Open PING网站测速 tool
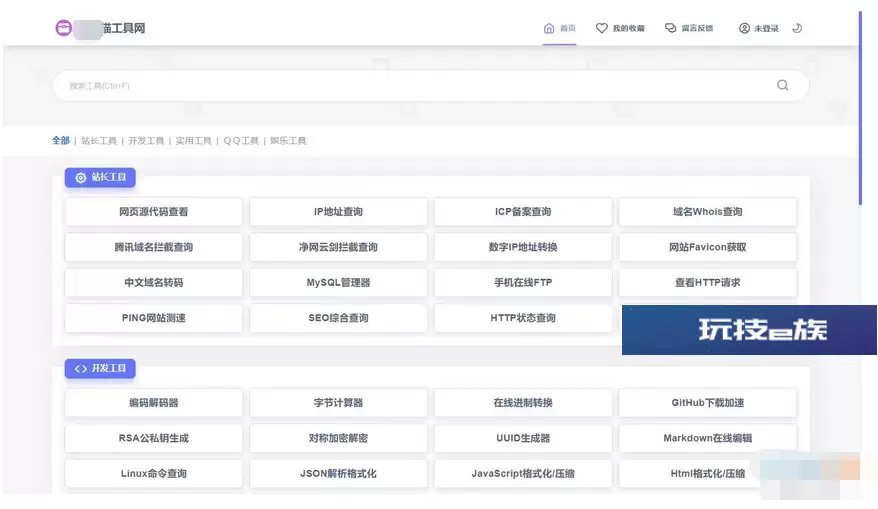878x509 pixels. click(x=153, y=317)
